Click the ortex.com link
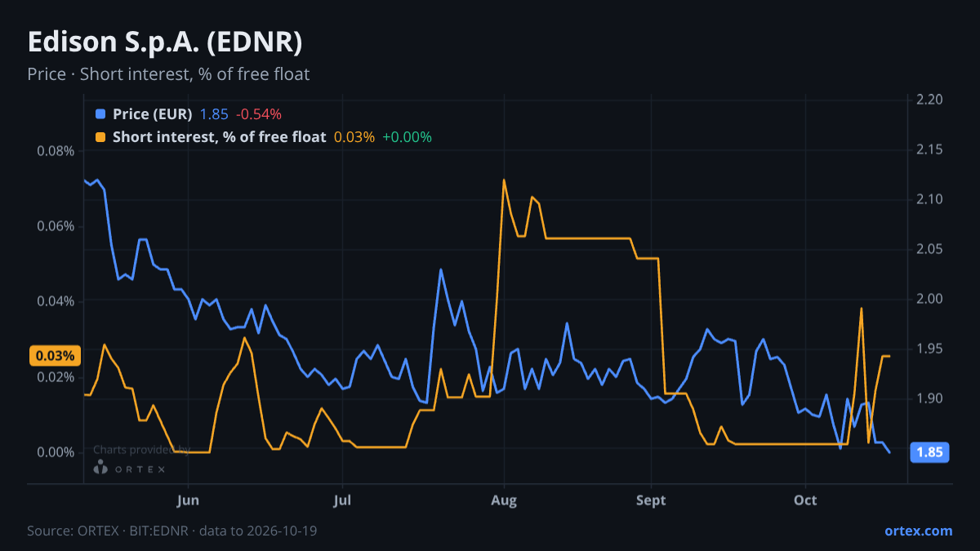 pyautogui.click(x=918, y=531)
